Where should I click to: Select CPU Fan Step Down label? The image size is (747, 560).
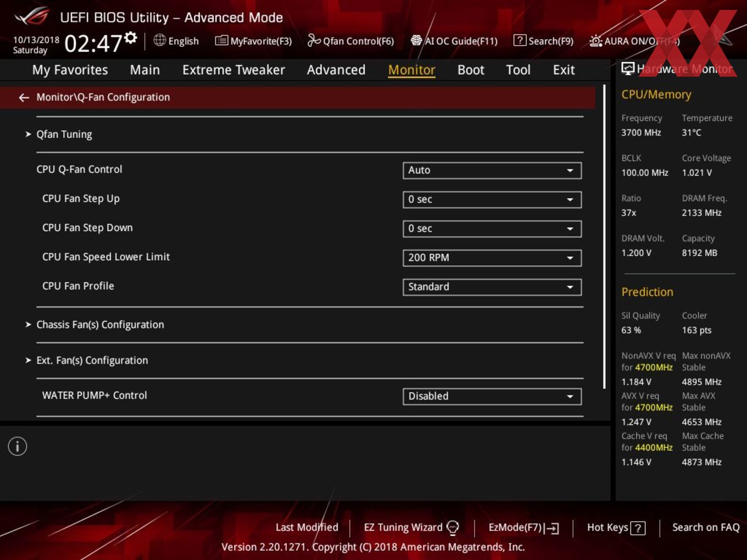pyautogui.click(x=87, y=228)
